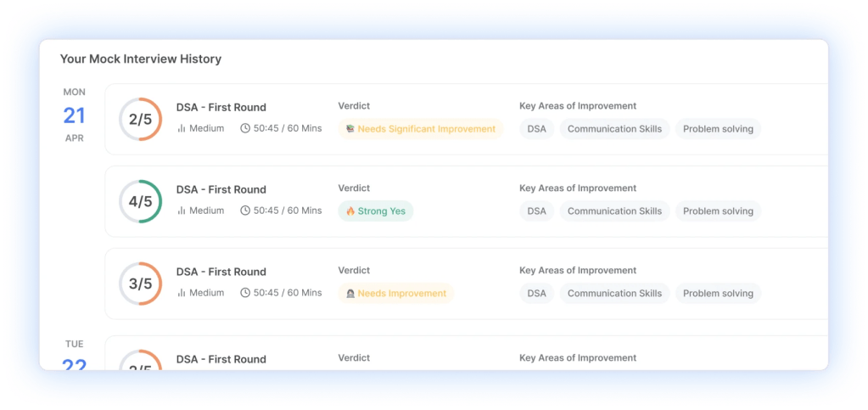Click the Communication Skills tag in the 2/5 row
This screenshot has width=868, height=410.
[614, 129]
